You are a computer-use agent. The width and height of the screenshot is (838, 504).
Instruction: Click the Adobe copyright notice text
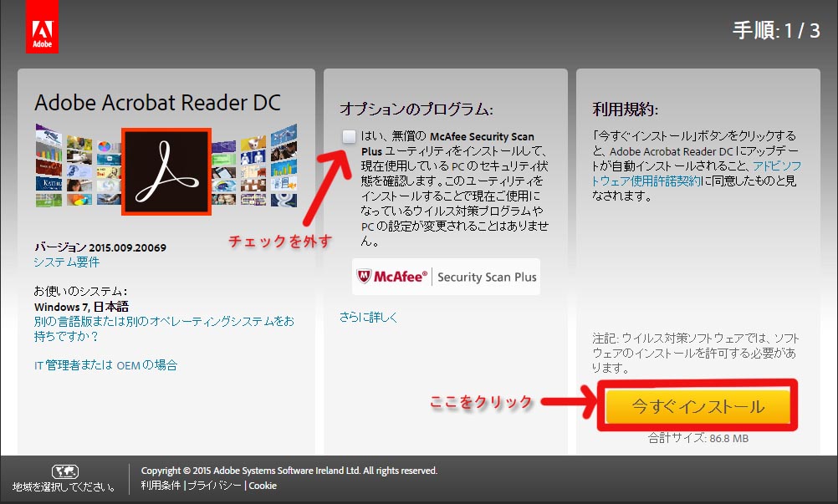pyautogui.click(x=289, y=471)
